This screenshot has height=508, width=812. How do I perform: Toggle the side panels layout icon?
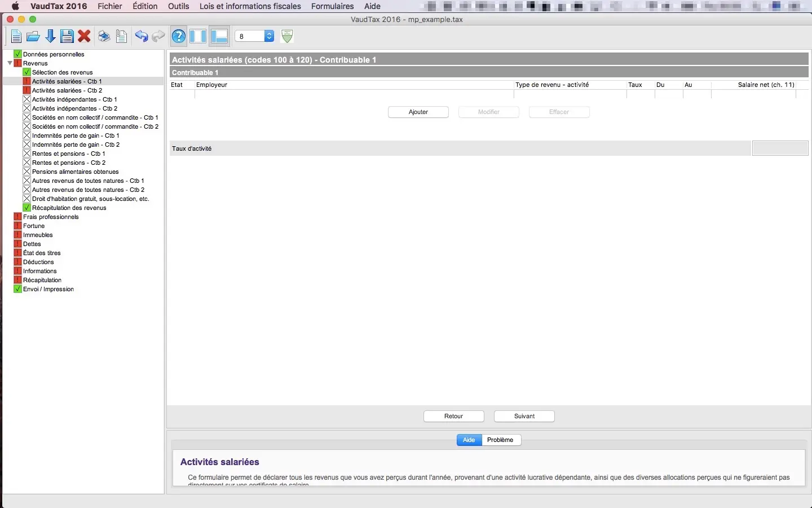[x=198, y=37]
